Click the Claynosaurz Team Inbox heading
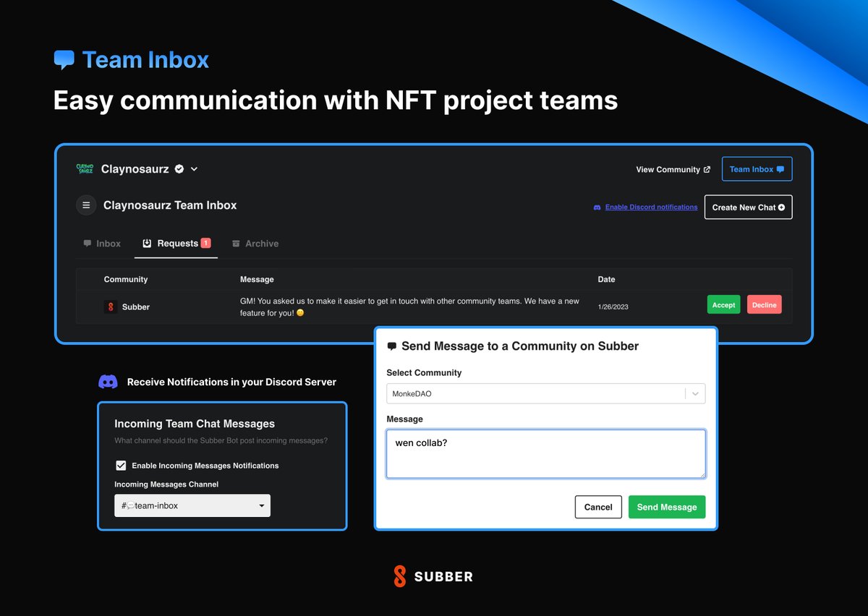 [x=170, y=205]
